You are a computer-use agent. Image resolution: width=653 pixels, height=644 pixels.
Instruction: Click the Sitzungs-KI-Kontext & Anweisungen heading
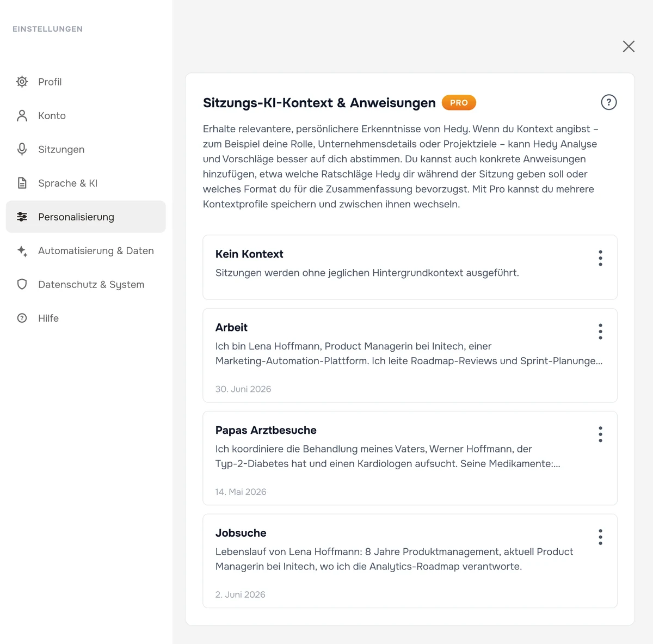click(x=319, y=103)
